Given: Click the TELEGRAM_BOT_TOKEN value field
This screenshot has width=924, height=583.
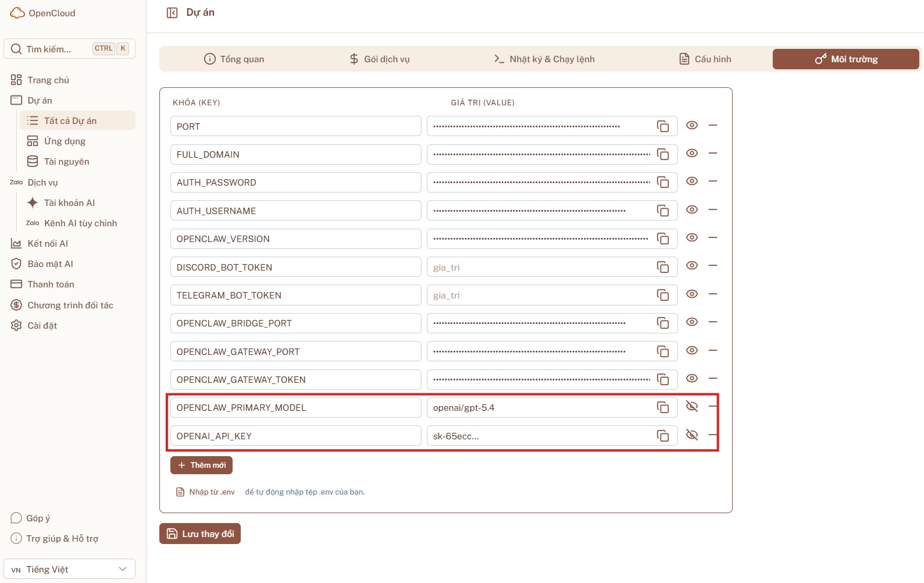Looking at the screenshot, I should click(541, 296).
